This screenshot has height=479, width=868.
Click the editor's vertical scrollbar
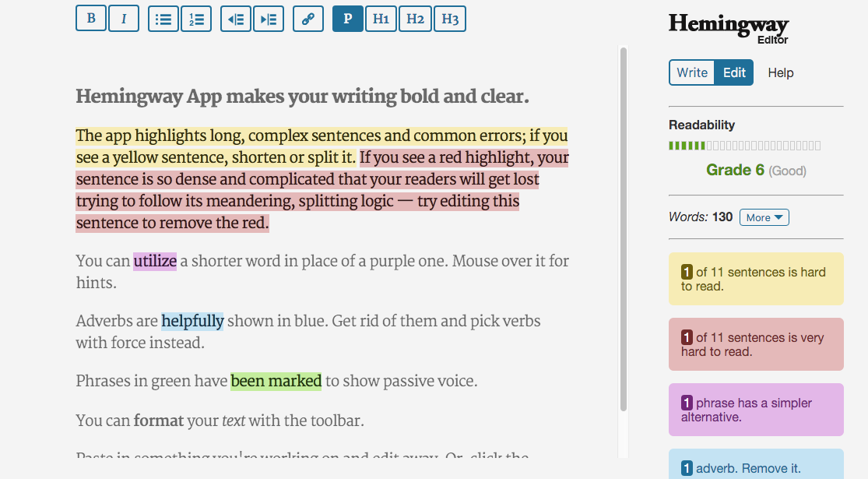[x=624, y=229]
